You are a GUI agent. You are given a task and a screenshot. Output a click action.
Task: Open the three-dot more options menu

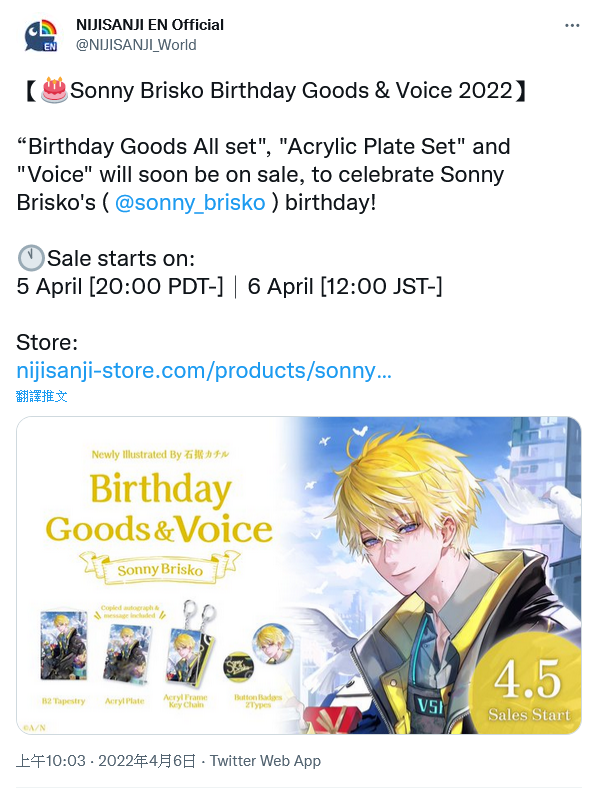click(572, 26)
